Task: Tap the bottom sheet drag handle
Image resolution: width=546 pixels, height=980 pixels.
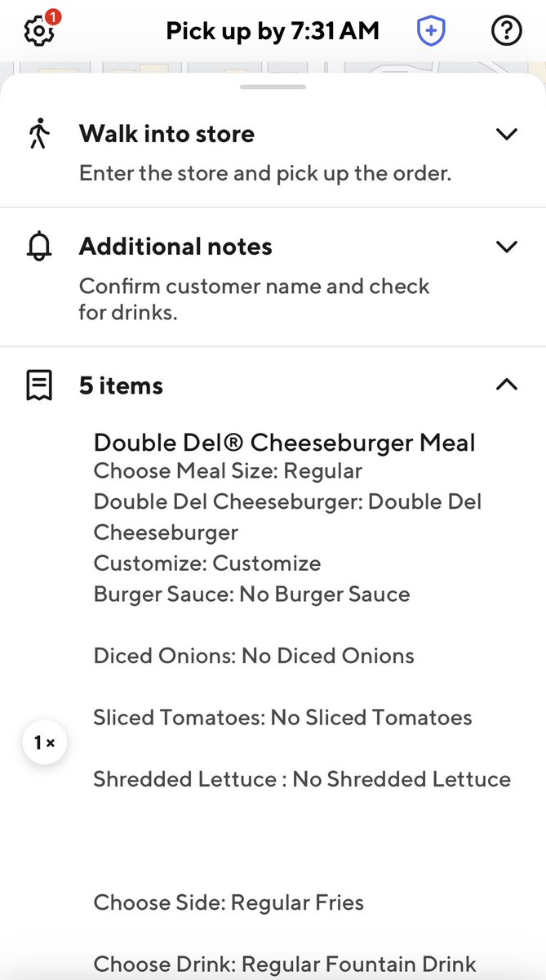Action: click(273, 87)
